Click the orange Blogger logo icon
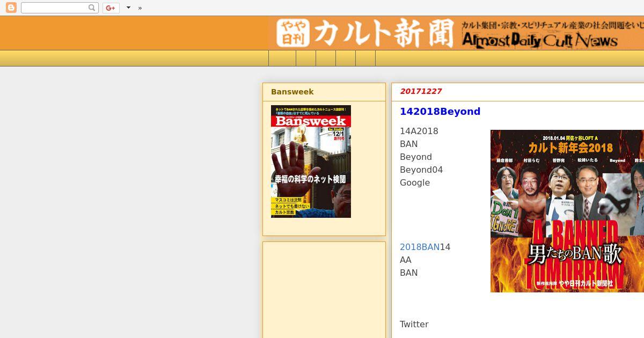 click(x=11, y=8)
